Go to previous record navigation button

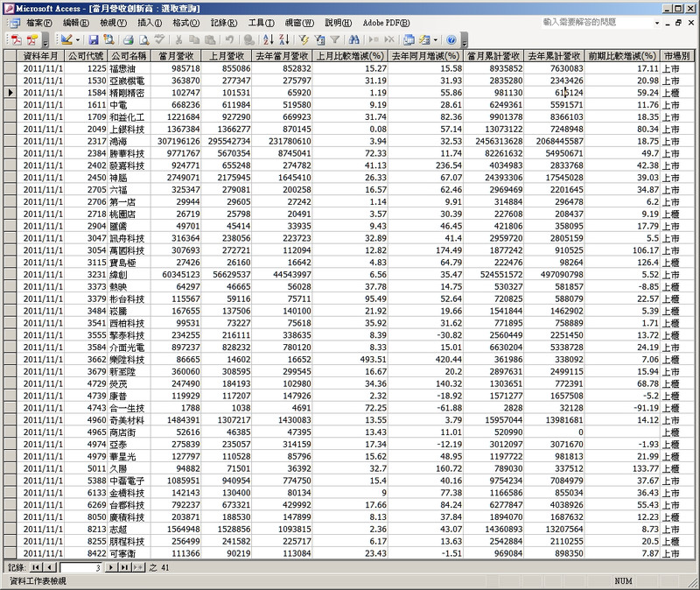[50, 567]
